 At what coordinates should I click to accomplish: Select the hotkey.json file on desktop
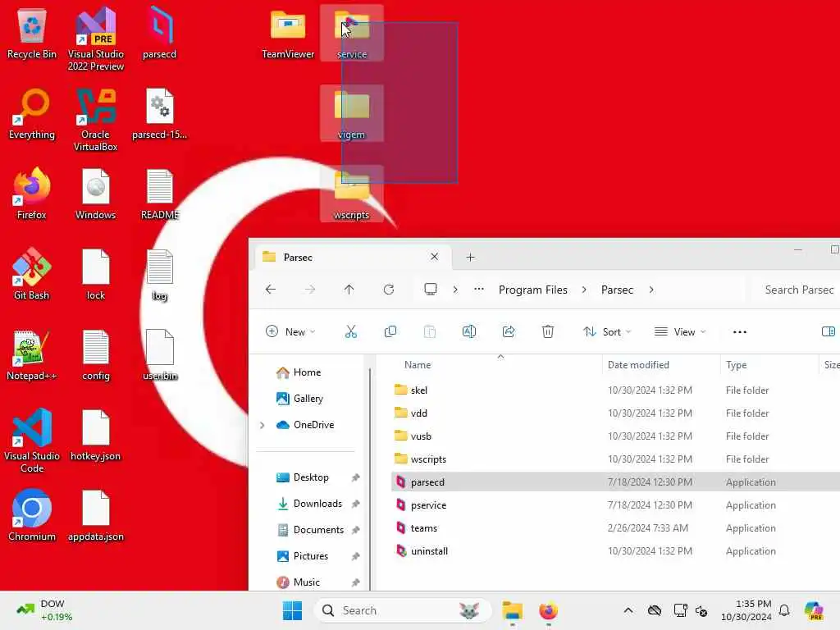point(96,435)
